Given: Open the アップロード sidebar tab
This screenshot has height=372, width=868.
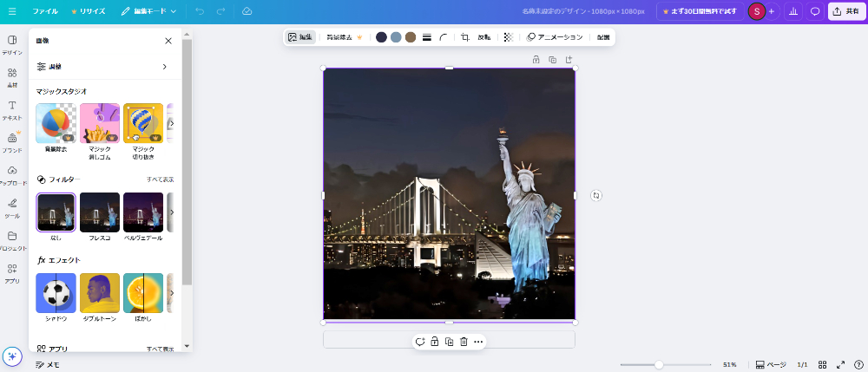Looking at the screenshot, I should coord(12,176).
